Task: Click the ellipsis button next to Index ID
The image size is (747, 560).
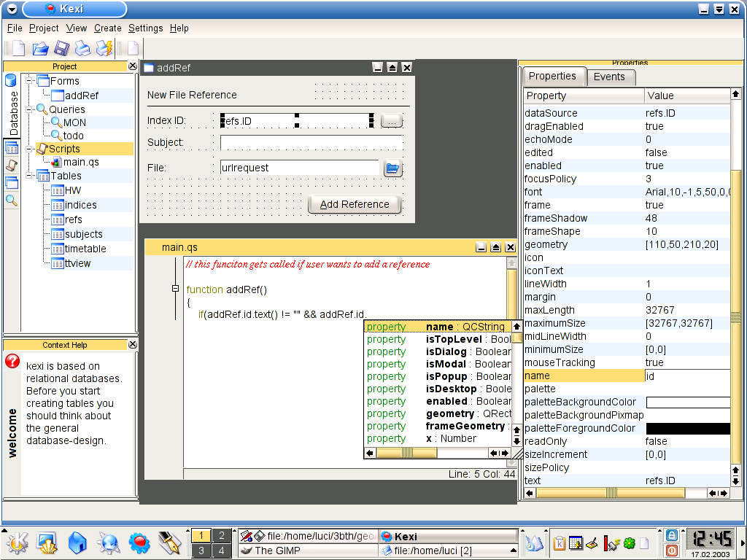Action: click(392, 121)
